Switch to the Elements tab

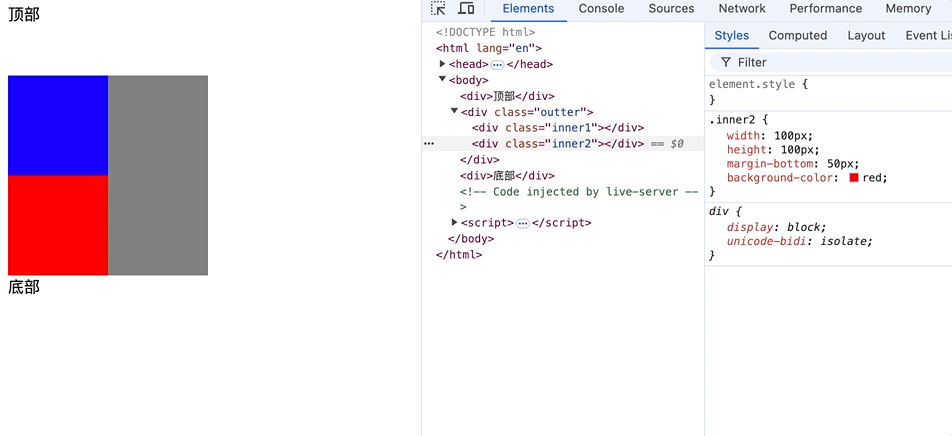[528, 9]
